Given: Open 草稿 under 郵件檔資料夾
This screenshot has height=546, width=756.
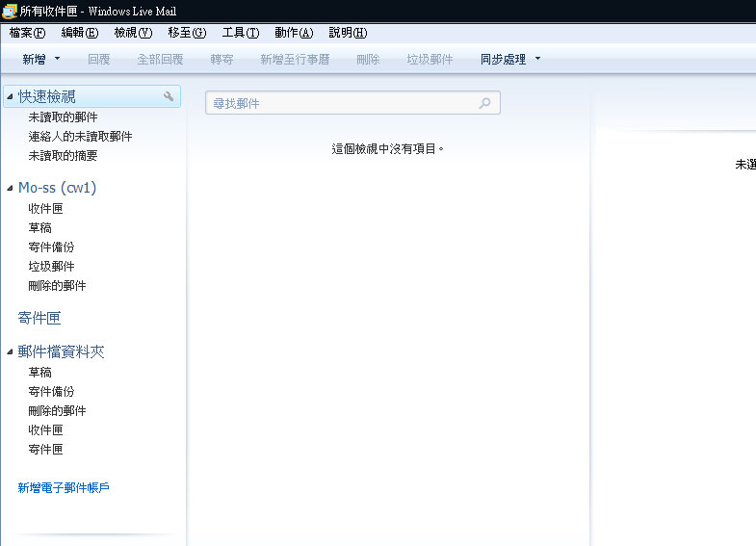Looking at the screenshot, I should (40, 373).
